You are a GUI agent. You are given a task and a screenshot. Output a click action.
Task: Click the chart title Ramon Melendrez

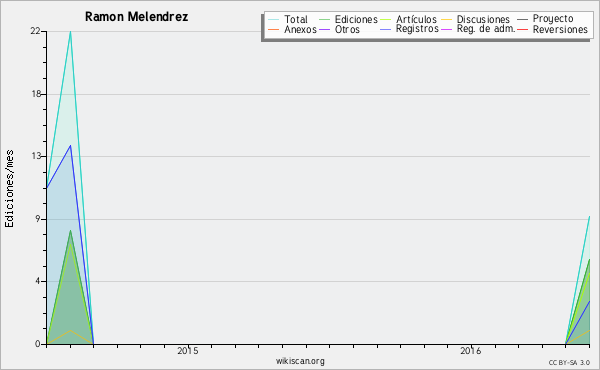click(x=136, y=17)
